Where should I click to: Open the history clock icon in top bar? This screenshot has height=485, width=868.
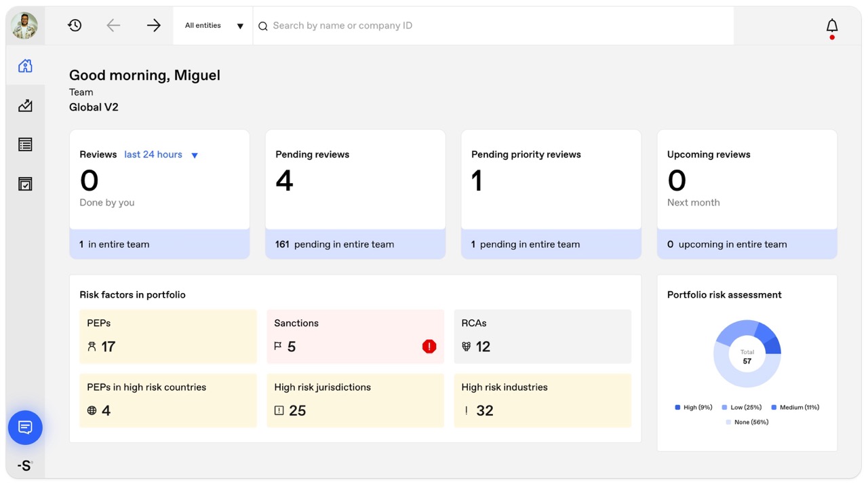point(75,25)
